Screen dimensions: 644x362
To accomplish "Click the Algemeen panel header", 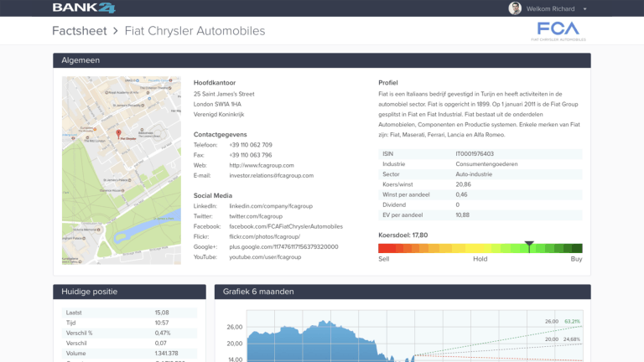I will [322, 60].
